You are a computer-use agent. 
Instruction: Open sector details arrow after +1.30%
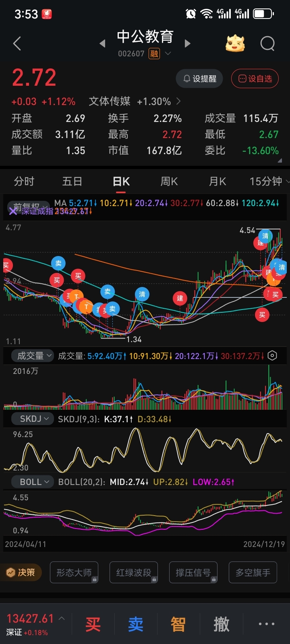pyautogui.click(x=178, y=101)
